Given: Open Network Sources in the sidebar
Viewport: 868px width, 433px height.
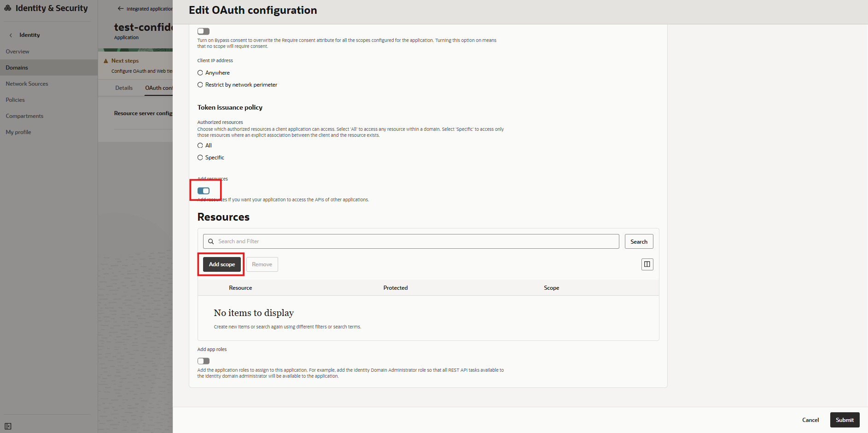Looking at the screenshot, I should (27, 84).
